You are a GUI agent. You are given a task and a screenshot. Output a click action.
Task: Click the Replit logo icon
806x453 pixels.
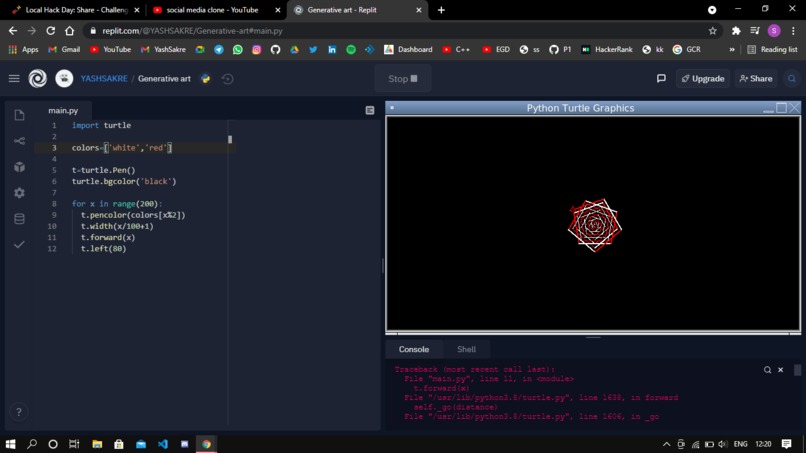38,79
